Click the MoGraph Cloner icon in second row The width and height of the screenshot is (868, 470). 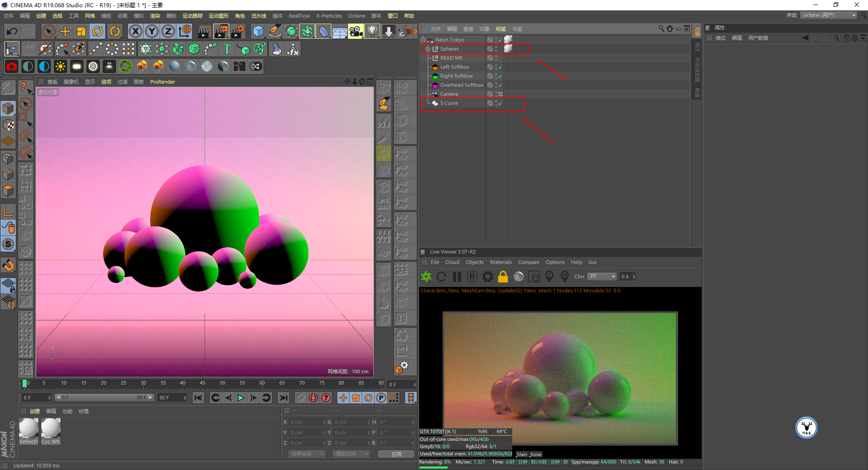[x=145, y=49]
